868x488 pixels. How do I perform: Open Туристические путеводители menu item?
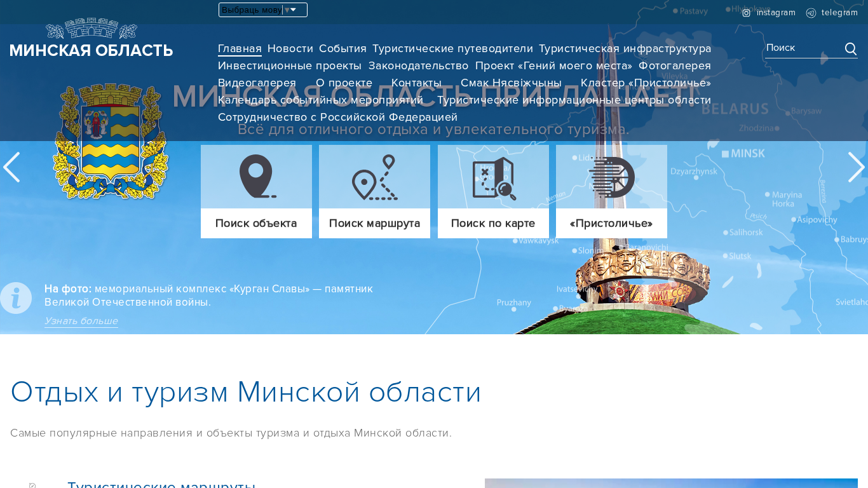point(452,49)
